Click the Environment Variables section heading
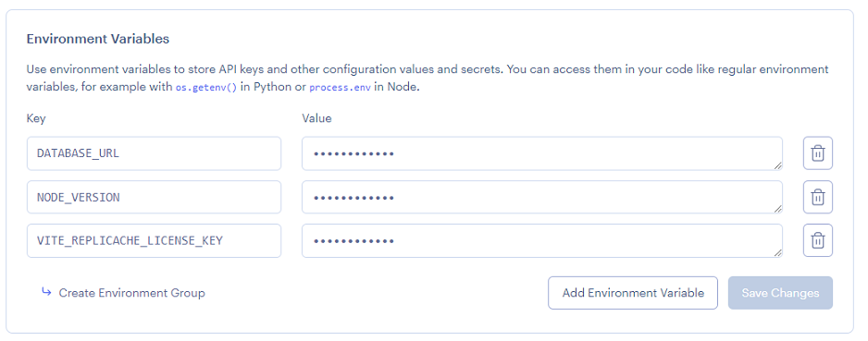Viewport: 868px width, 341px height. [x=98, y=39]
